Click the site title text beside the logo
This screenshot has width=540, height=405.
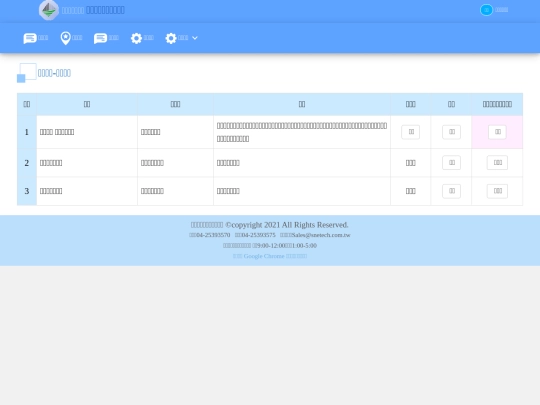coord(93,10)
